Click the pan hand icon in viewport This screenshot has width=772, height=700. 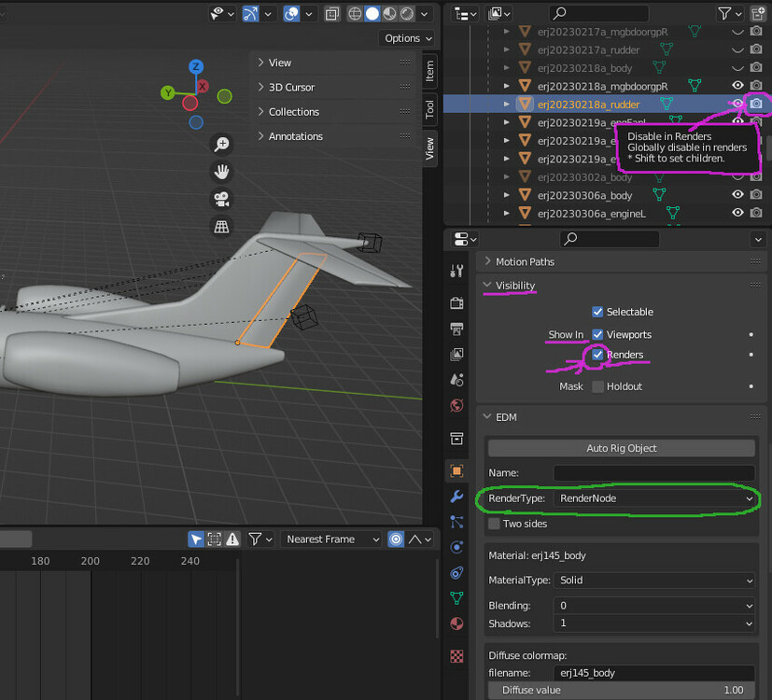221,172
